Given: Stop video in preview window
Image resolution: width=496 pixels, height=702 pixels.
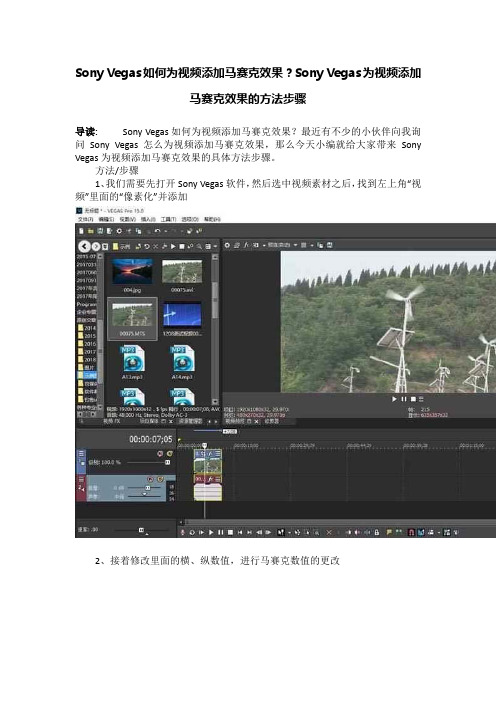Looking at the screenshot, I should click(413, 399).
